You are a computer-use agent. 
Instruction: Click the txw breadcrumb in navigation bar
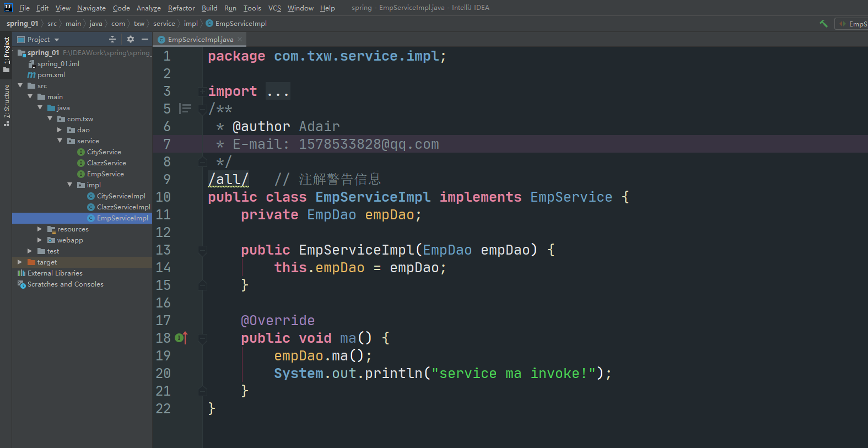pos(139,24)
